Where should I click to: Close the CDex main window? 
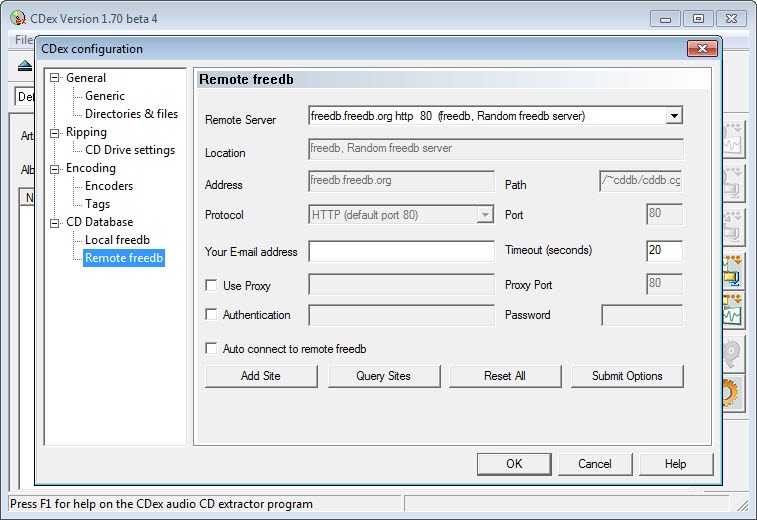(x=731, y=19)
